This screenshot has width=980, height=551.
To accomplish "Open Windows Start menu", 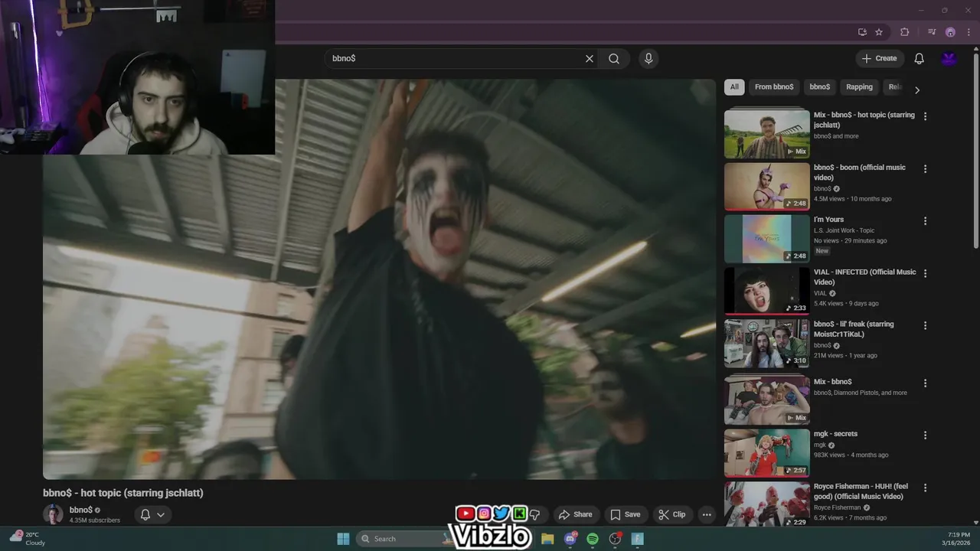I will click(343, 539).
